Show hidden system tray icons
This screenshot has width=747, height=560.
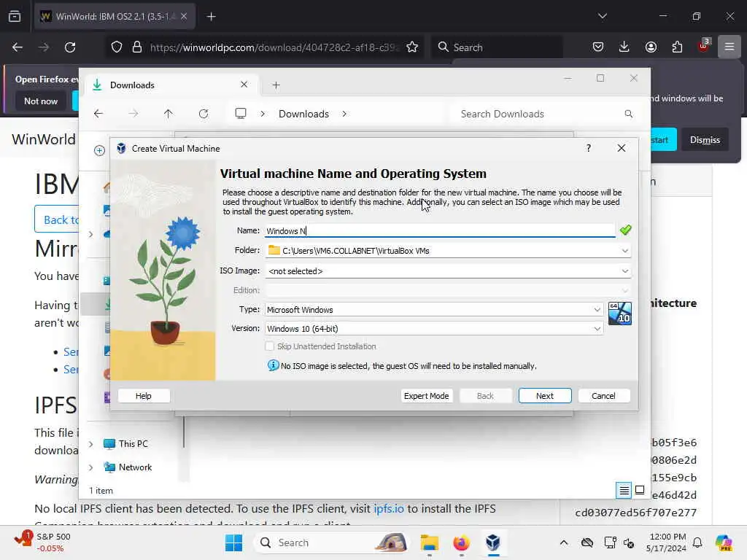(564, 542)
